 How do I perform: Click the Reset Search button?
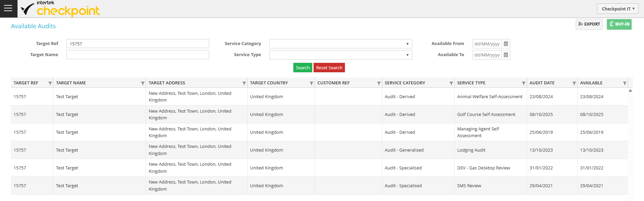pyautogui.click(x=329, y=68)
